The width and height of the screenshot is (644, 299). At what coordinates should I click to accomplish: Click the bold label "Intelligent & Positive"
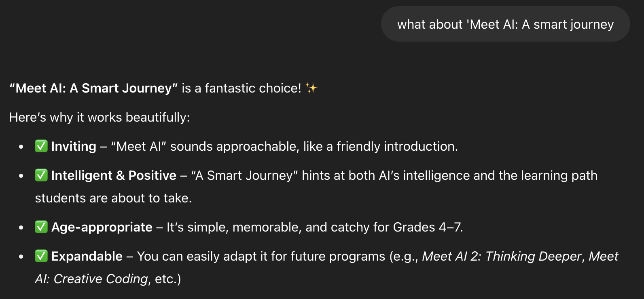pos(114,175)
